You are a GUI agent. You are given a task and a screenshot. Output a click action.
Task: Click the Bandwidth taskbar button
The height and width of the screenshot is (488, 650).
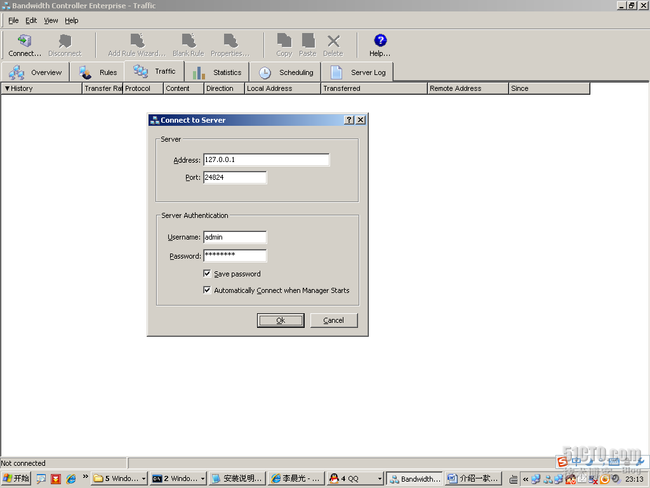(x=415, y=478)
